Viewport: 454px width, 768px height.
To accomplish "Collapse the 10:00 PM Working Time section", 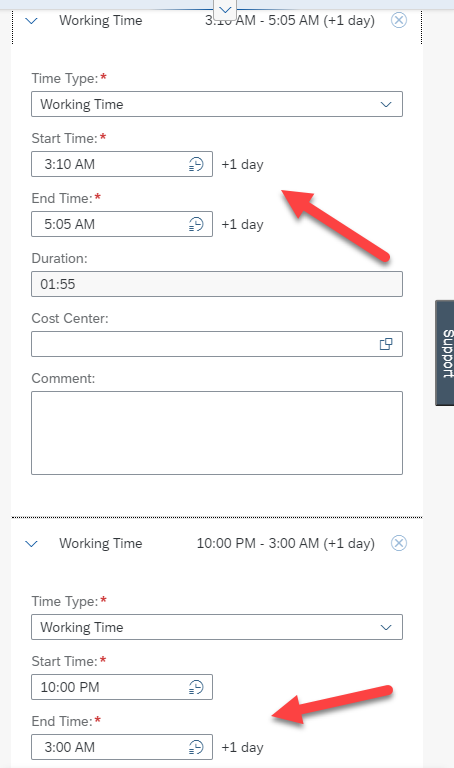I will (x=31, y=544).
